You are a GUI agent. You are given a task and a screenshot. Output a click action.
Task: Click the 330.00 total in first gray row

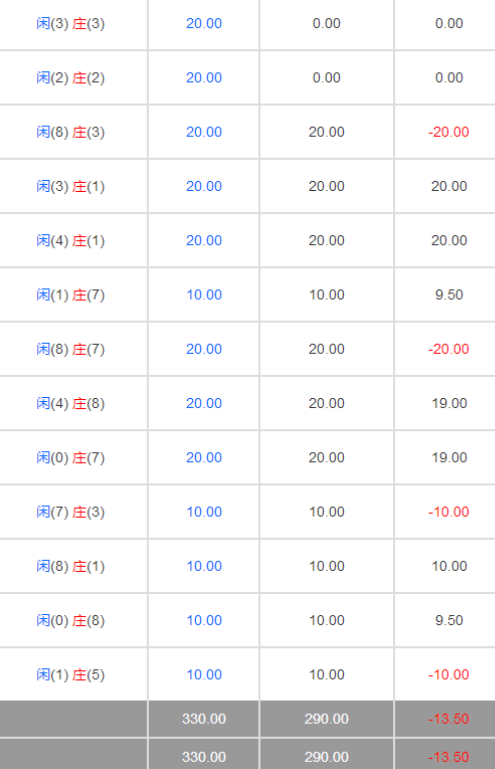pos(204,719)
